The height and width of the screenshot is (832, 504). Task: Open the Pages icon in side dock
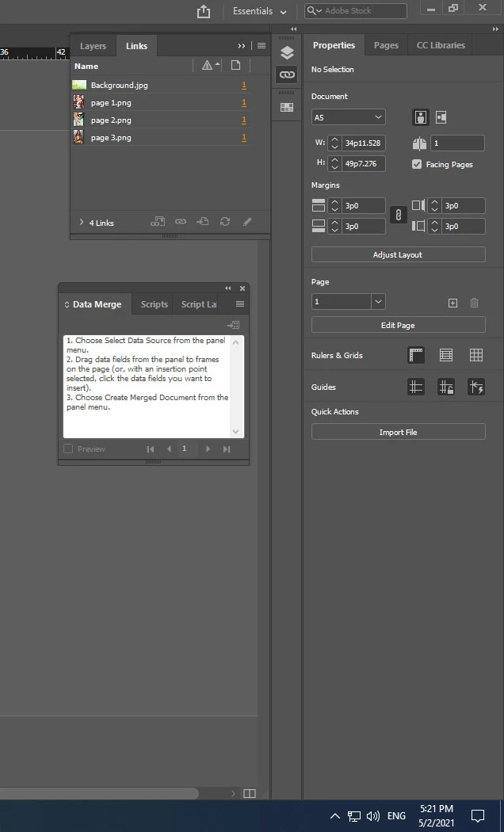click(x=287, y=107)
